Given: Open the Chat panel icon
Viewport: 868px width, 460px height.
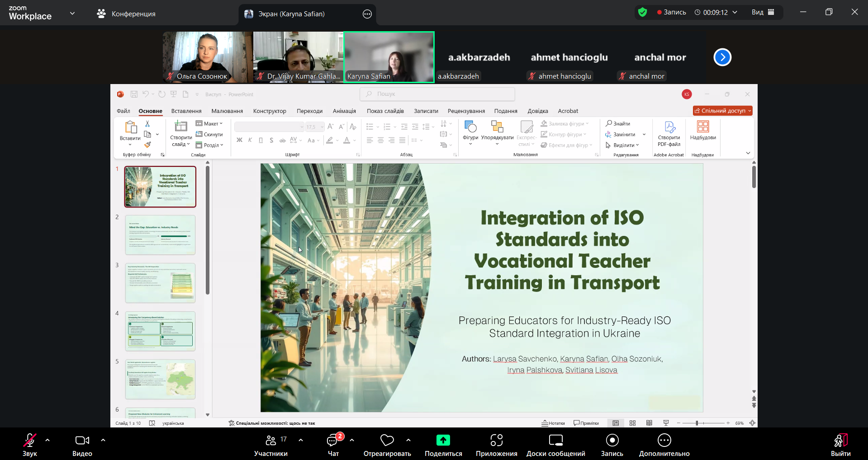Looking at the screenshot, I should pyautogui.click(x=333, y=441).
